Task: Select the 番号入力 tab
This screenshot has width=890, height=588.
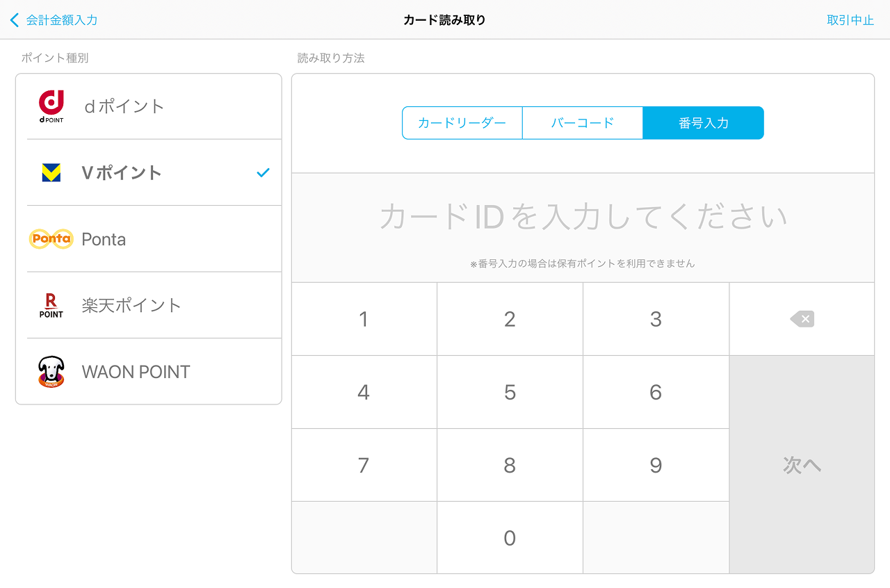Action: click(x=704, y=123)
